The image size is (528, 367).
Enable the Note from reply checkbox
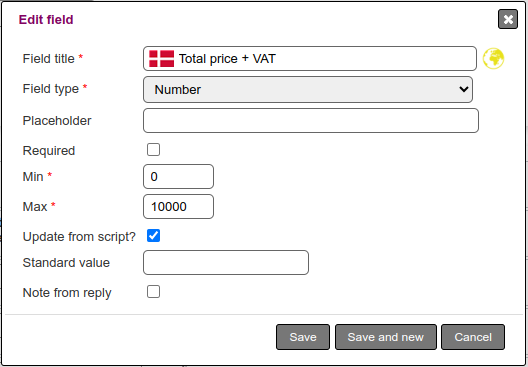(154, 292)
